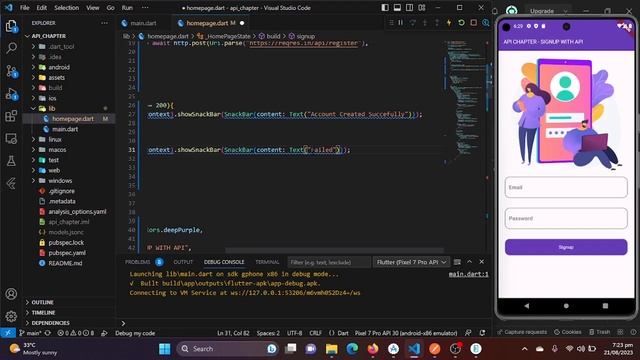Click the green hot restart button
Viewport: 640px width, 360px height.
tap(461, 23)
